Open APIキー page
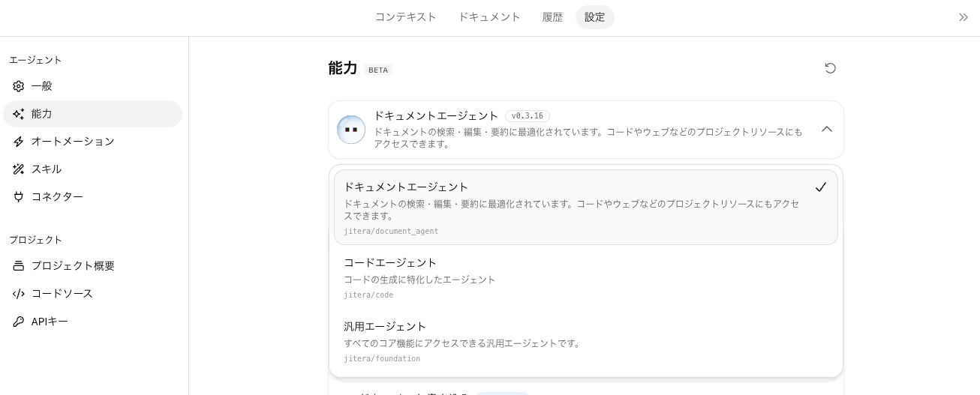 coord(93,322)
